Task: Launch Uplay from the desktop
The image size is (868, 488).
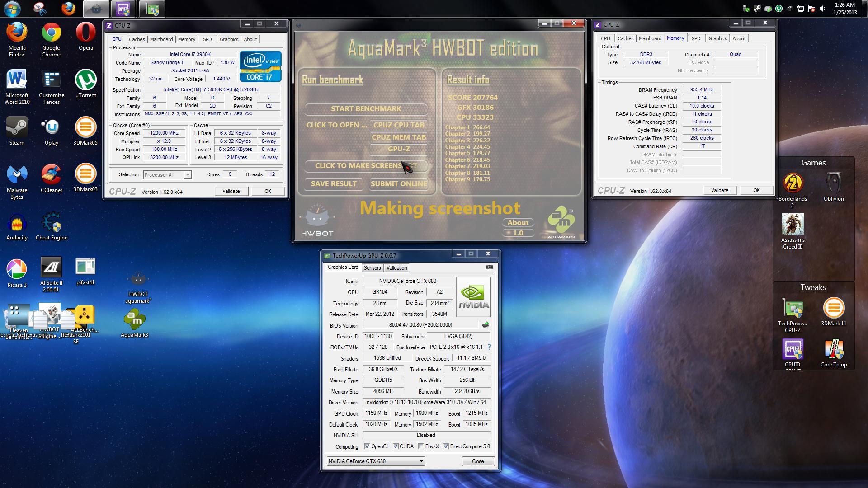Action: tap(52, 131)
